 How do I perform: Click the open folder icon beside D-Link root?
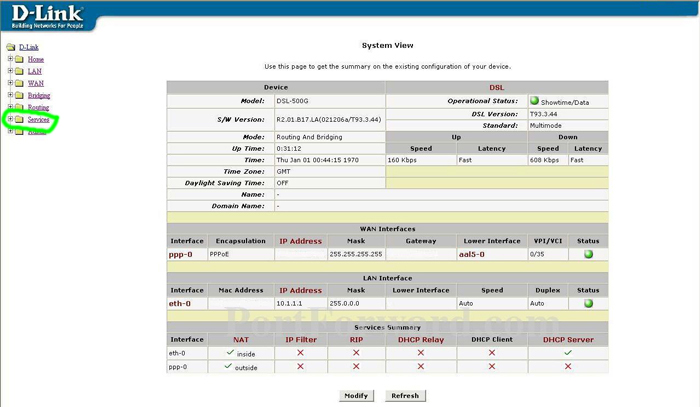tap(11, 47)
